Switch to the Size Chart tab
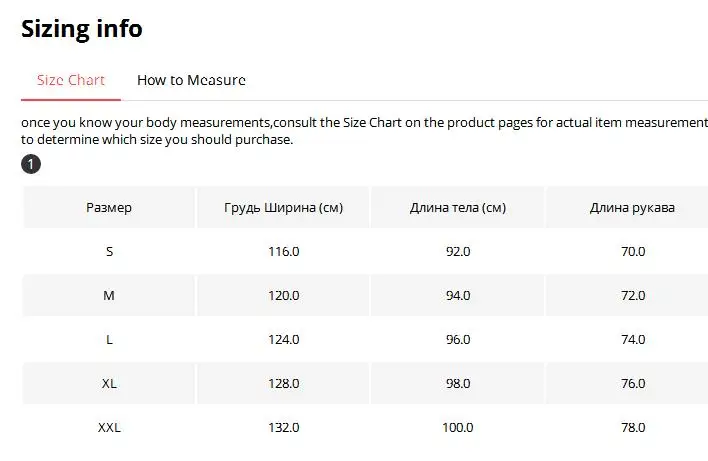Viewport: 708px width, 461px height. point(71,80)
